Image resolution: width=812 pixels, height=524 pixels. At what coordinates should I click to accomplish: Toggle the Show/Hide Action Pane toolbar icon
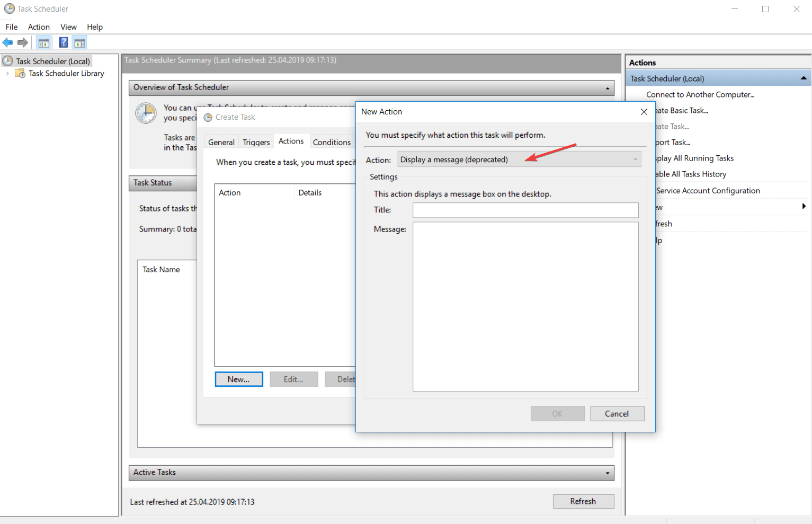click(79, 42)
